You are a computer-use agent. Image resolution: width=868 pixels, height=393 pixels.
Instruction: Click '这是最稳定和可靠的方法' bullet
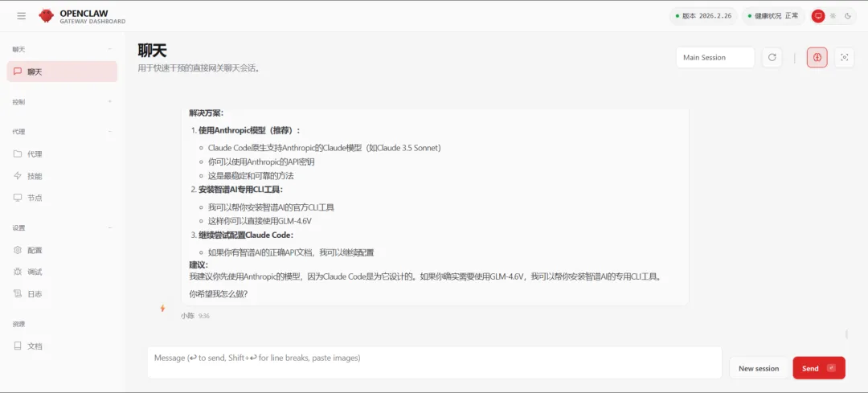click(251, 176)
